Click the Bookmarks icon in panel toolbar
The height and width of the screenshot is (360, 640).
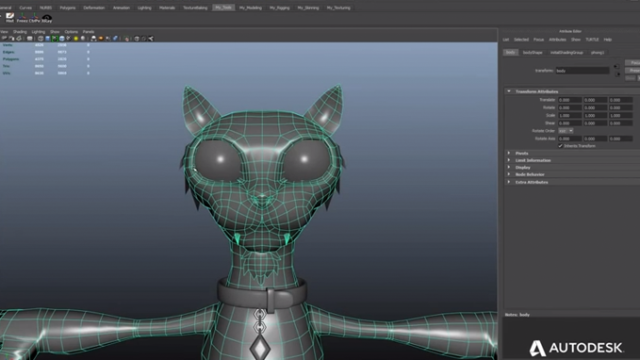pos(19,38)
